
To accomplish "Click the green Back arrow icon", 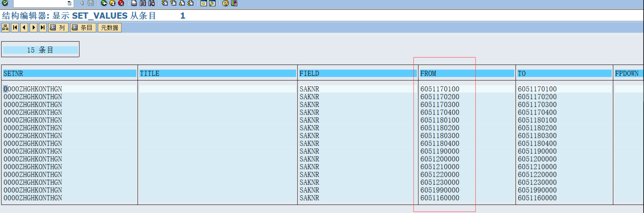I will coord(104,3).
